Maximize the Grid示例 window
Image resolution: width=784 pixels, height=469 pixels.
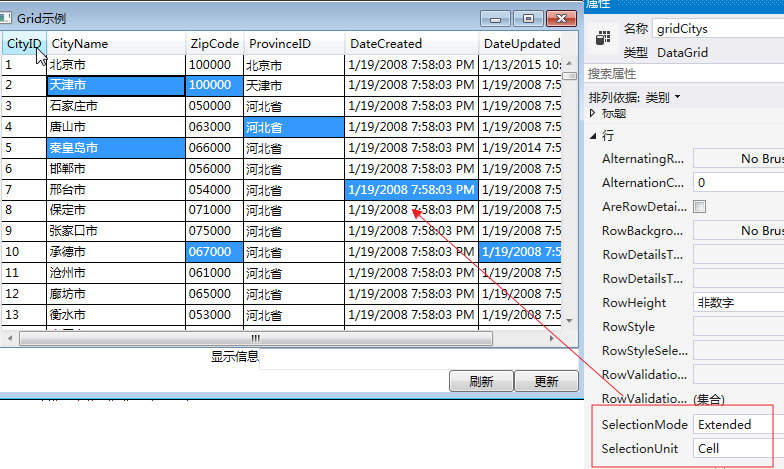[529, 18]
